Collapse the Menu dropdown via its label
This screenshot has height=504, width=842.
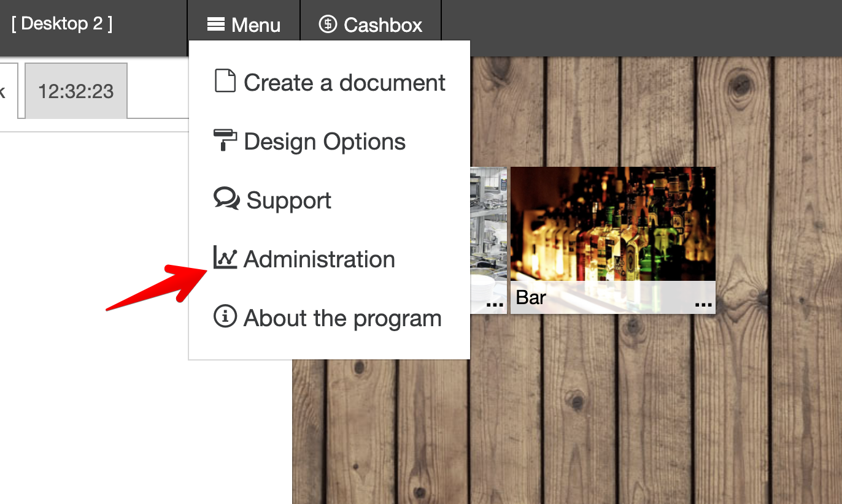256,25
